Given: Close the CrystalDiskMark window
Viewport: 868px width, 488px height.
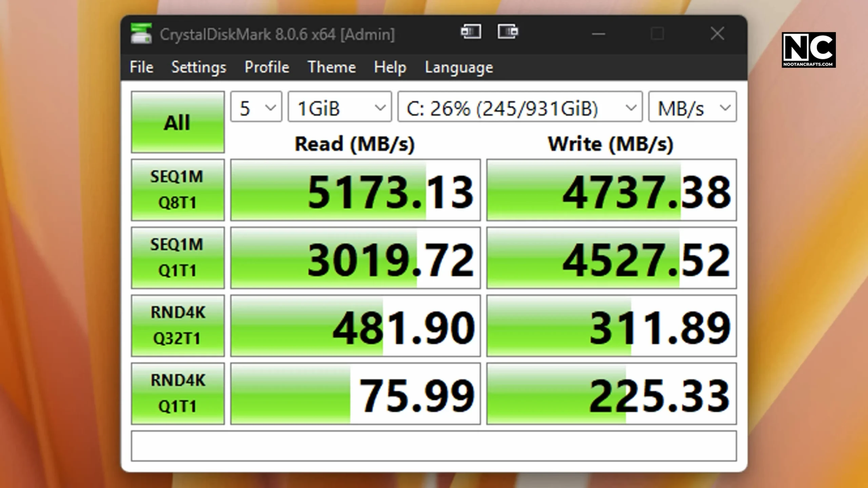Looking at the screenshot, I should coord(717,34).
